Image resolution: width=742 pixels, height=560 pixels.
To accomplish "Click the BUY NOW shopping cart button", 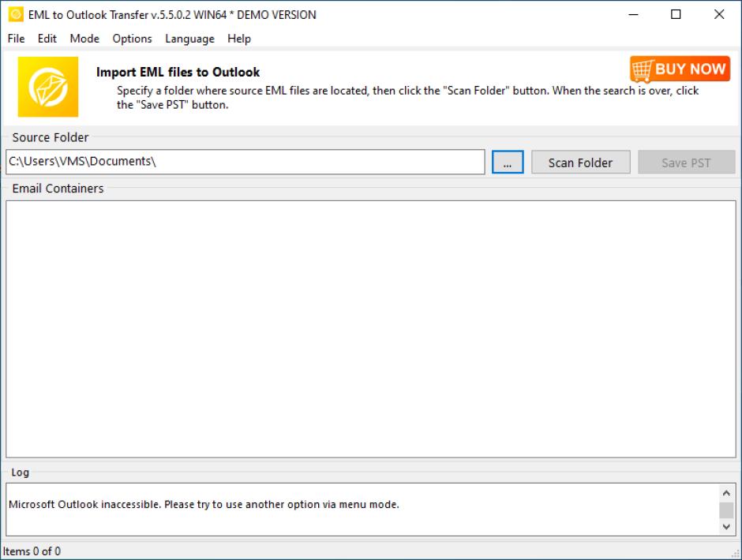I will tap(680, 69).
